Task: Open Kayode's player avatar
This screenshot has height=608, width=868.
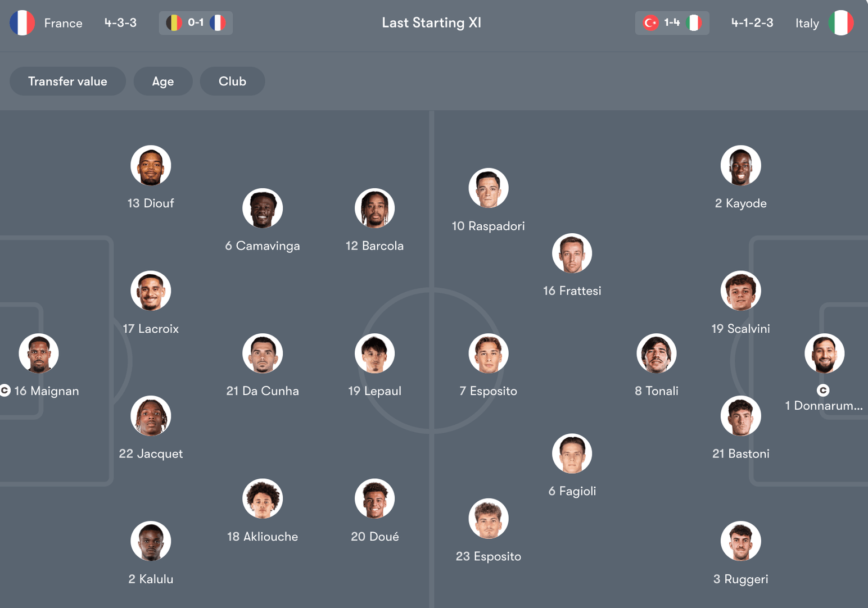Action: [741, 165]
